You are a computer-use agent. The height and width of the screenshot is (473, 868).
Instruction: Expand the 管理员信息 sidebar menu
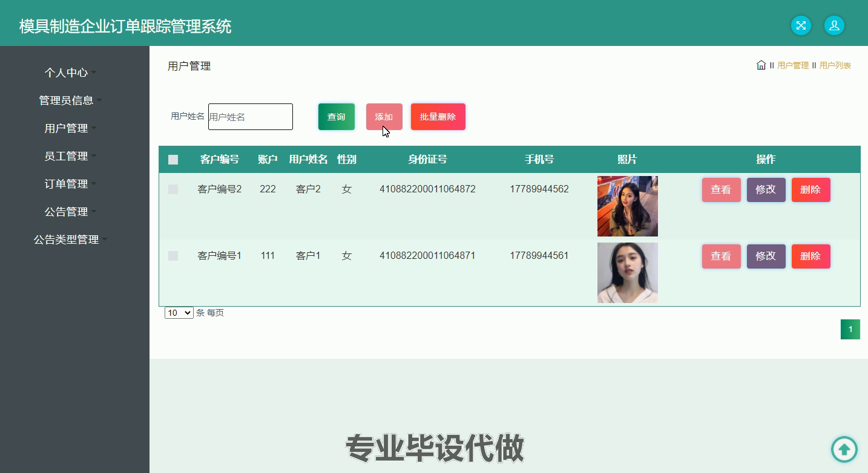(x=70, y=100)
